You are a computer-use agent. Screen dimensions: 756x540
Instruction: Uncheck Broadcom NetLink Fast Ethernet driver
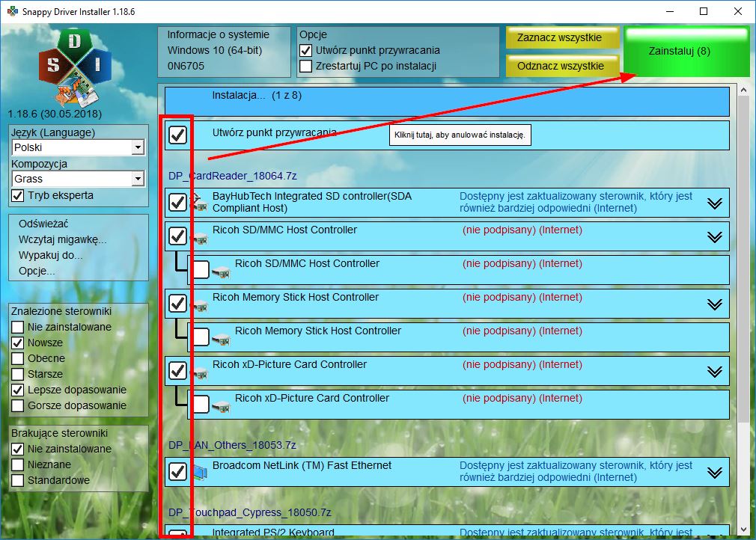[178, 472]
